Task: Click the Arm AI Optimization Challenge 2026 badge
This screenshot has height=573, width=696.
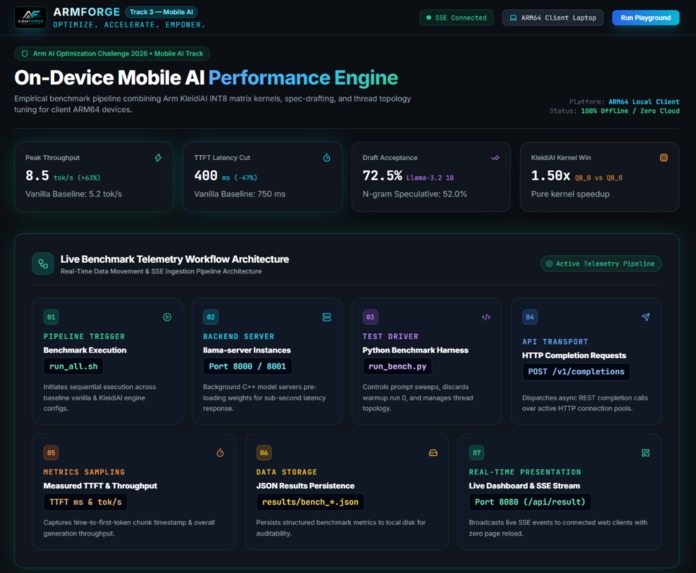Action: click(112, 54)
